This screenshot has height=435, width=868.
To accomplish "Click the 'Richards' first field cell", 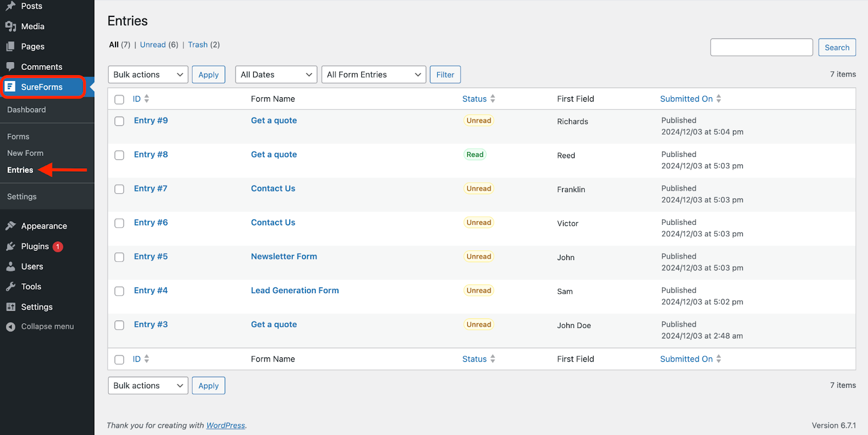I will point(573,122).
